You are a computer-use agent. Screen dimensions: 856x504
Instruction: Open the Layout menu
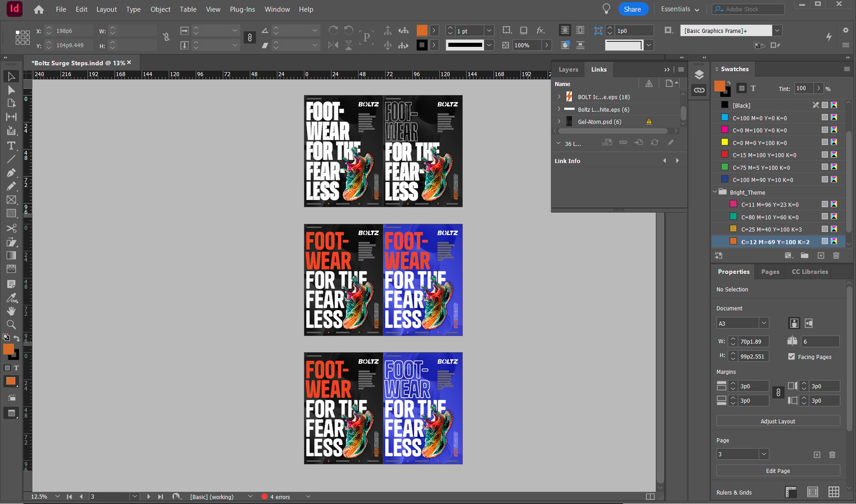[x=106, y=9]
